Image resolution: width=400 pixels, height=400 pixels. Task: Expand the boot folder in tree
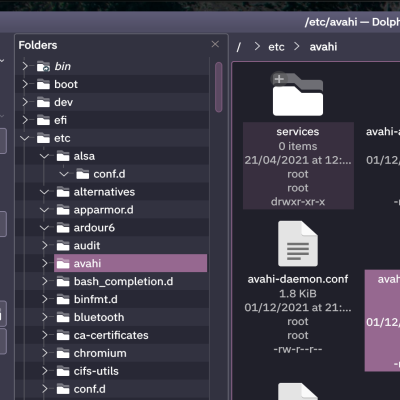[25, 84]
